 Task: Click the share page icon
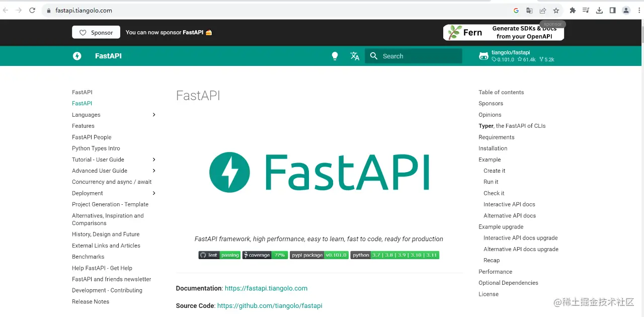543,10
